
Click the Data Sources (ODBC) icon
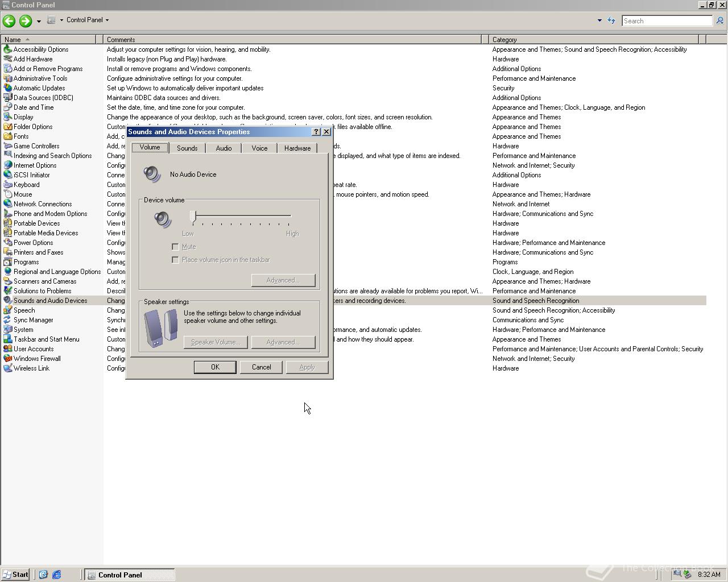pyautogui.click(x=7, y=98)
